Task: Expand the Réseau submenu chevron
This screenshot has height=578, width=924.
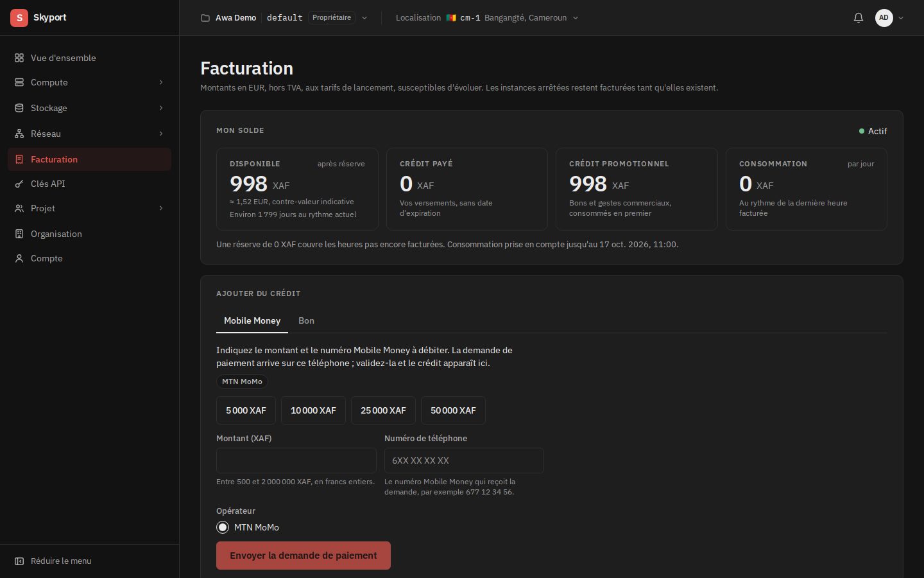Action: (161, 134)
